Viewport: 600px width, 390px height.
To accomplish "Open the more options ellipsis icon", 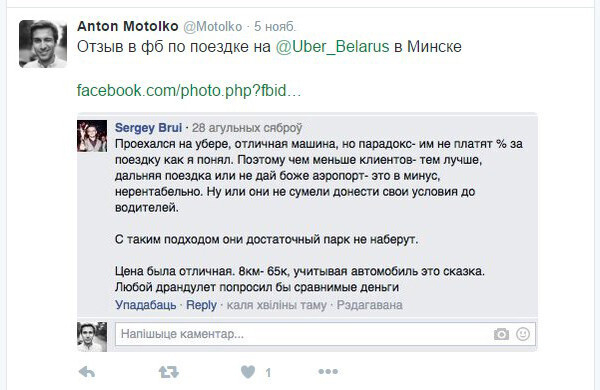I will [328, 371].
